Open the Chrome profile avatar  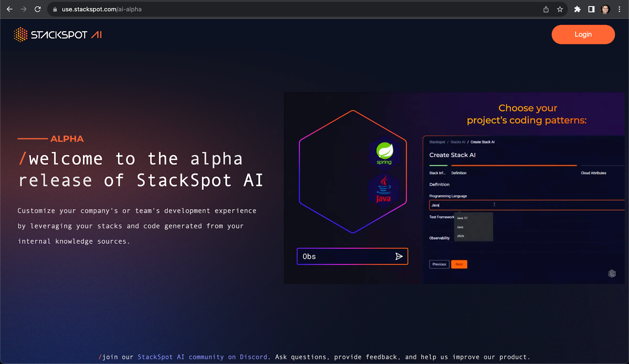click(605, 9)
